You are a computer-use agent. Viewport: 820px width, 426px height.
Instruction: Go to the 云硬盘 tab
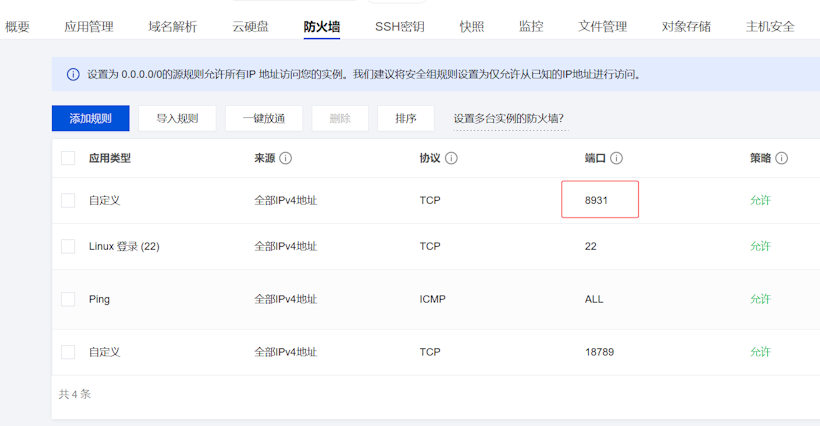coord(250,26)
